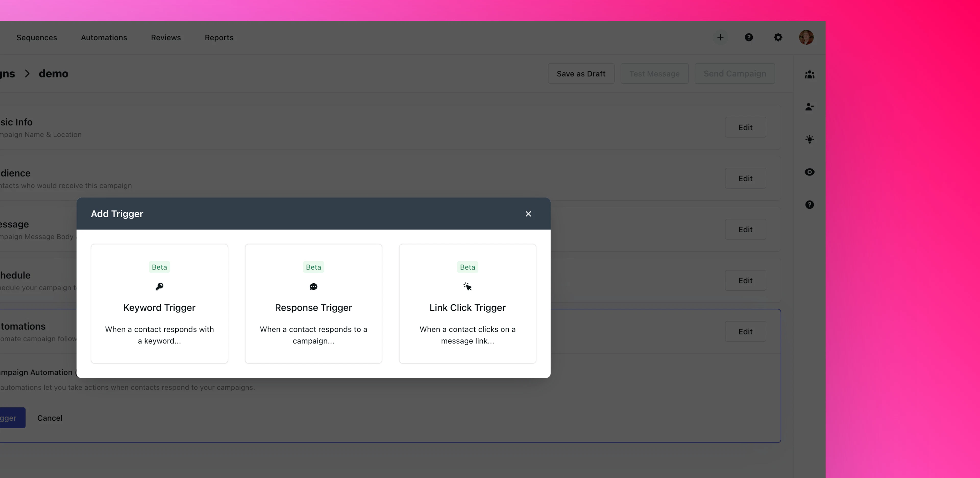
Task: Open the tips lightbulb panel in the sidebar
Action: pyautogui.click(x=810, y=139)
